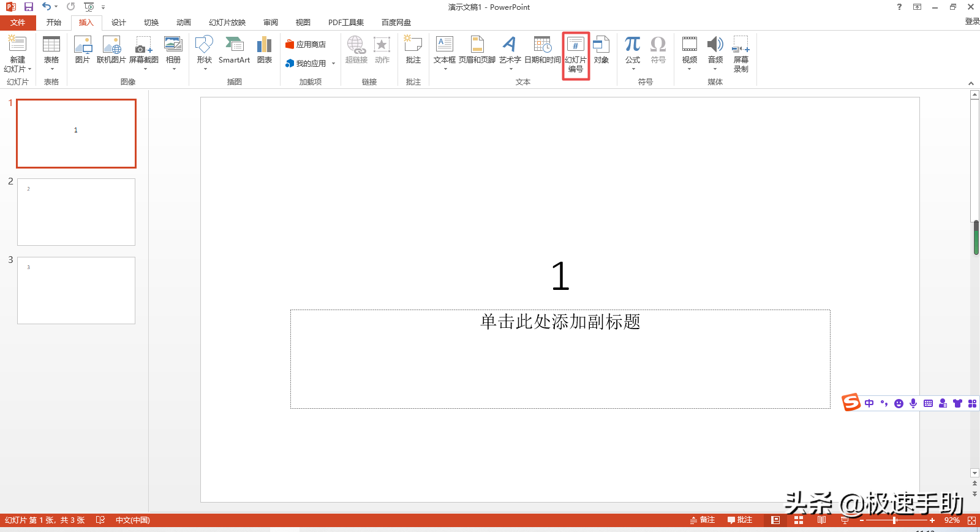The height and width of the screenshot is (532, 980).
Task: Expand the 我的应用 dropdown
Action: (333, 63)
